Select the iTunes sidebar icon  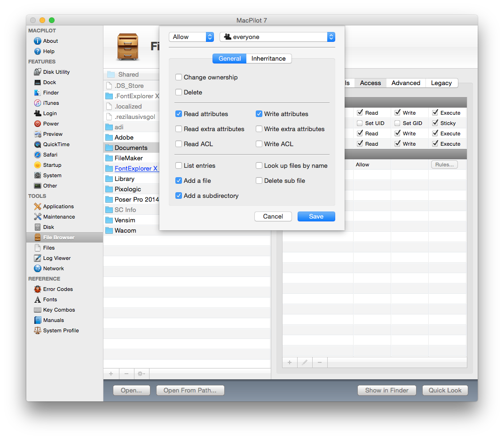pyautogui.click(x=38, y=103)
